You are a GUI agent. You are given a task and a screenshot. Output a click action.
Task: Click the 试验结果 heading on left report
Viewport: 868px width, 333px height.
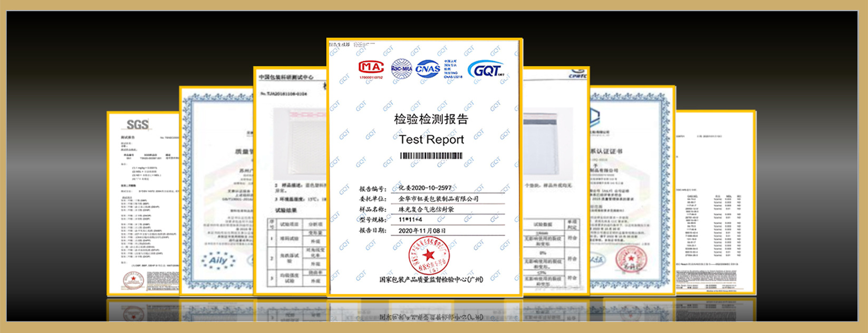pyautogui.click(x=287, y=210)
